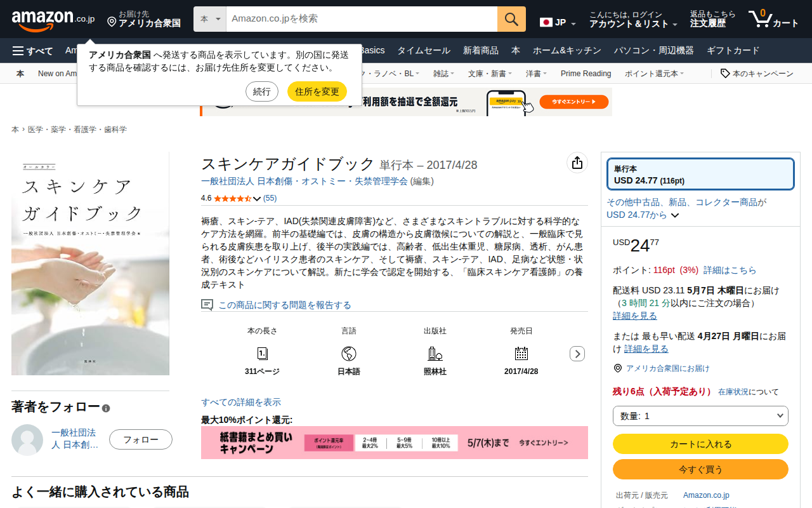Open the すべて hamburger menu
This screenshot has width=812, height=508.
tap(33, 51)
